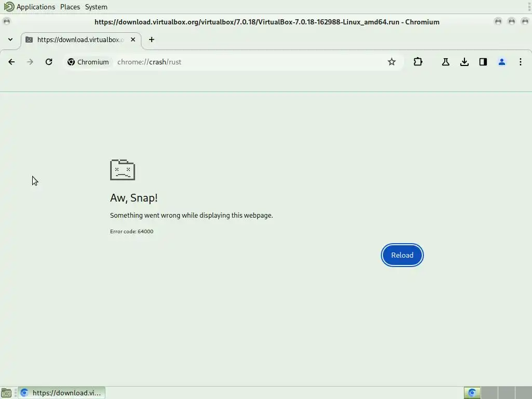Maximize the Chromium window
This screenshot has width=532, height=399.
click(512, 21)
